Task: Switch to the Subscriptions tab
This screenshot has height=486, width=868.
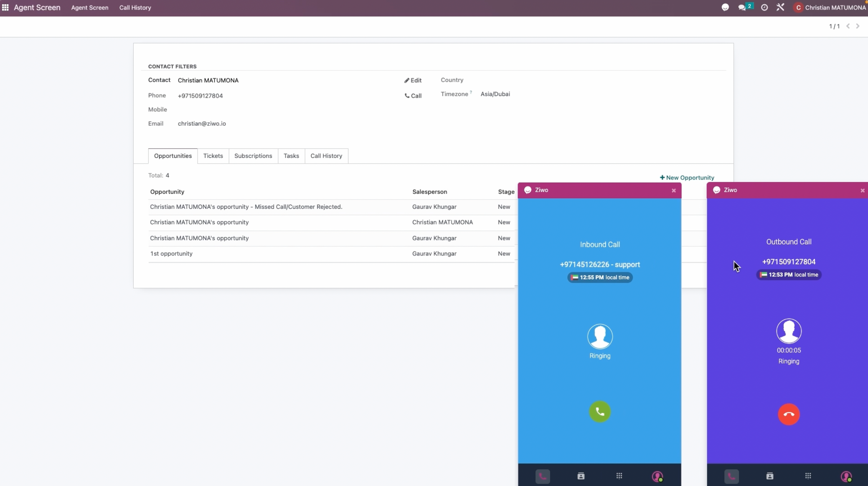Action: (x=253, y=156)
